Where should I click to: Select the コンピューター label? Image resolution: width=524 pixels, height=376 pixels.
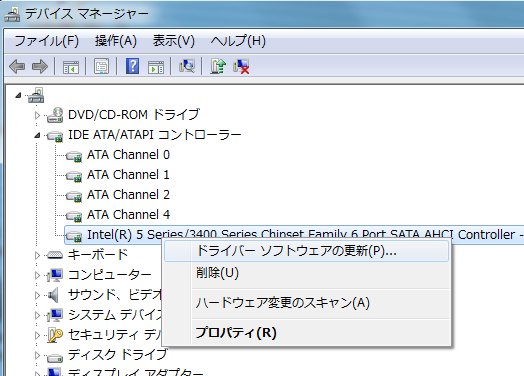(110, 275)
